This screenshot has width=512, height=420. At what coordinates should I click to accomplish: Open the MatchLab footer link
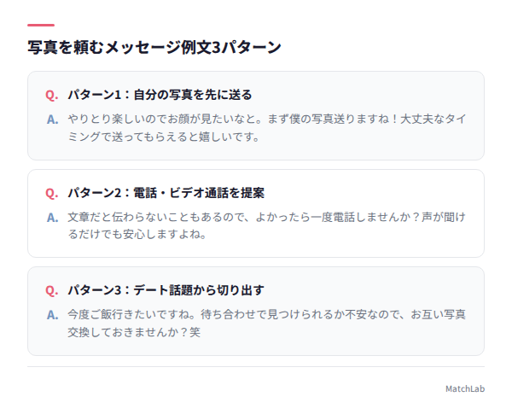pos(465,388)
